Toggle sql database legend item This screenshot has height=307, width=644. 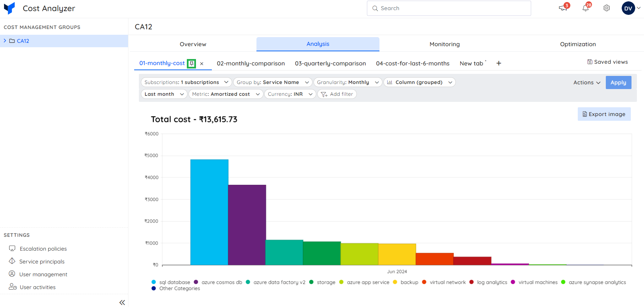[171, 282]
